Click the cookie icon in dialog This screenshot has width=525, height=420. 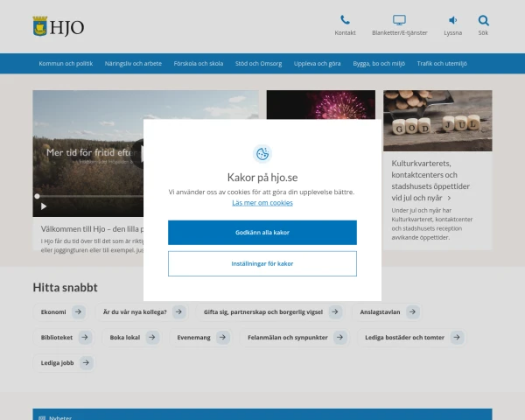pos(262,154)
